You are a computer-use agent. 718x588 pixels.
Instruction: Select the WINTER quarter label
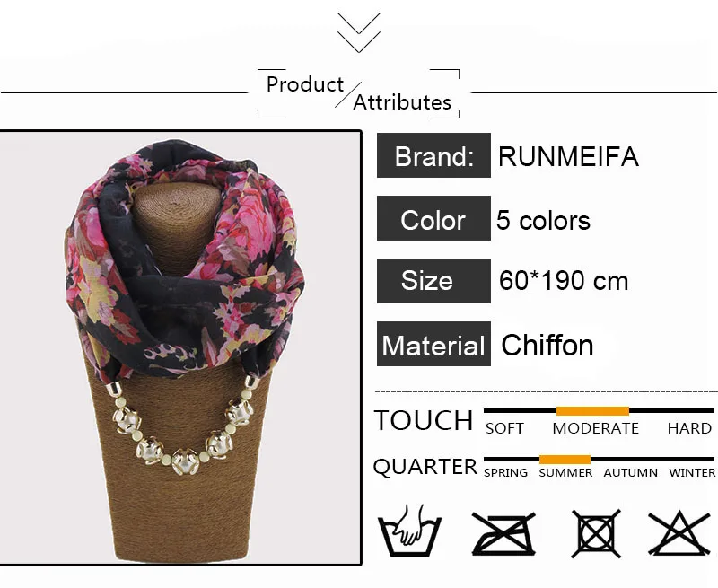click(692, 472)
